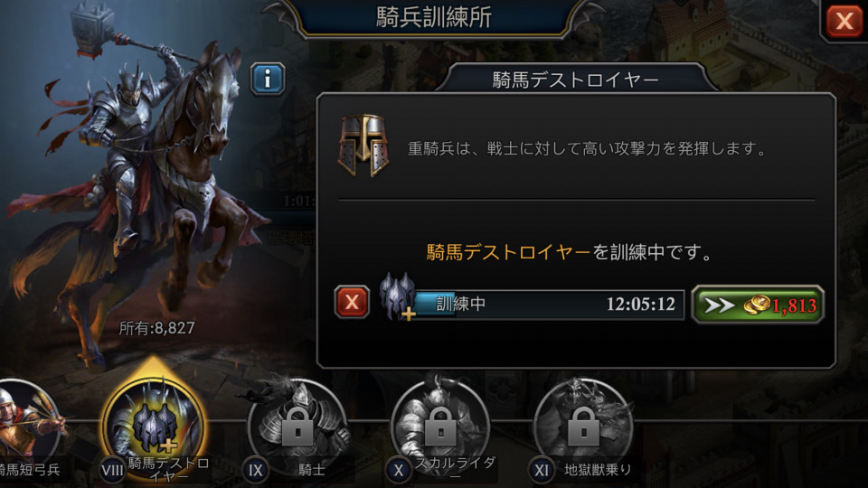Click the tier XI badge

click(541, 471)
